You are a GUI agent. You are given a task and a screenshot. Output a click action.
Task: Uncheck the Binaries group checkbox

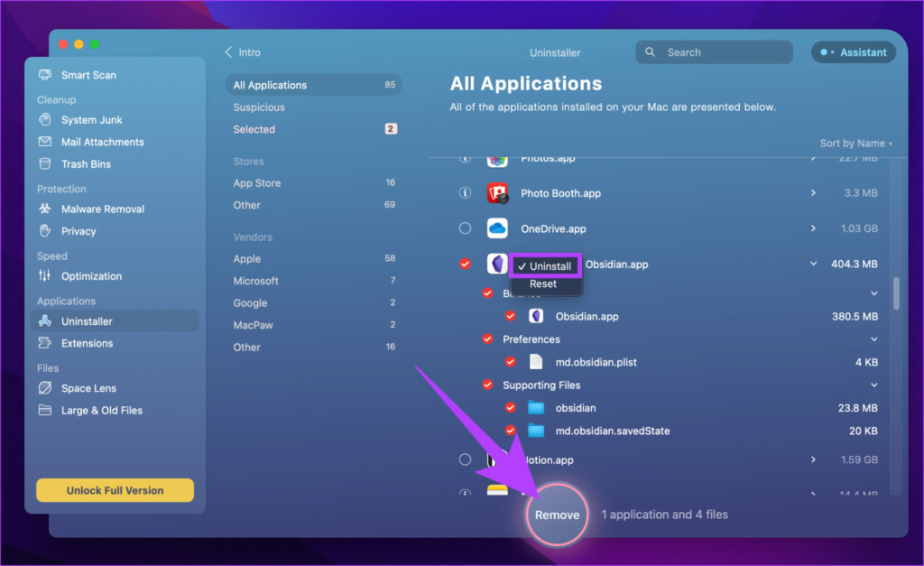click(x=487, y=293)
